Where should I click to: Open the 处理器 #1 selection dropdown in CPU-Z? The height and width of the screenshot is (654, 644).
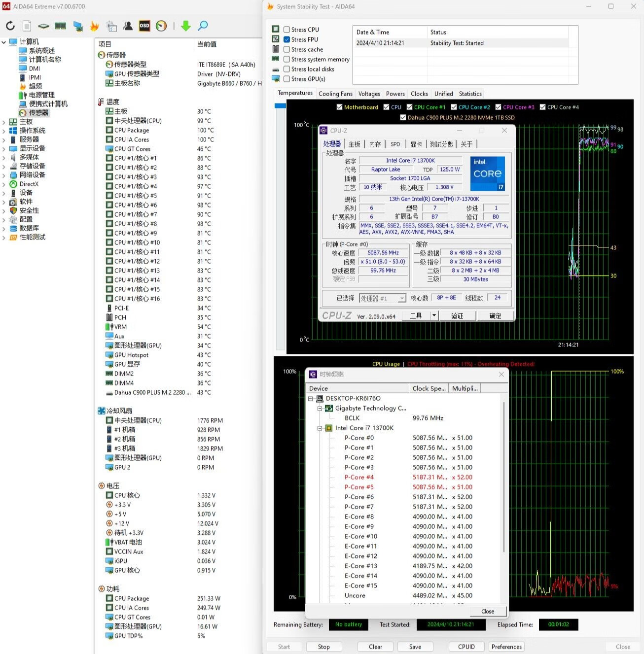click(402, 298)
